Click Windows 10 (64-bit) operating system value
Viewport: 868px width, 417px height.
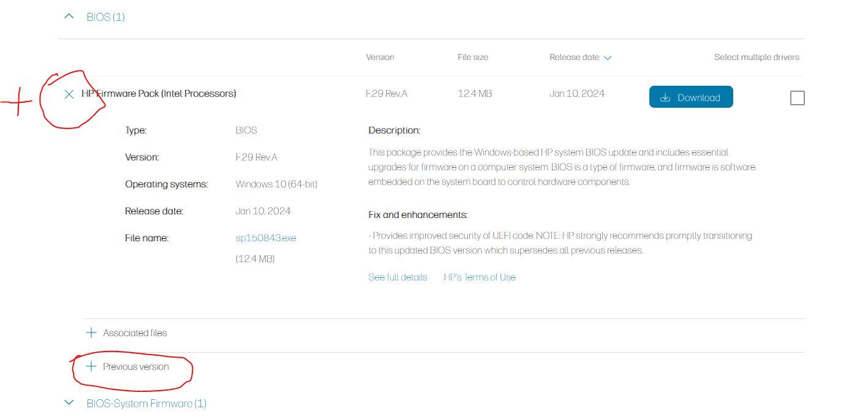[276, 184]
